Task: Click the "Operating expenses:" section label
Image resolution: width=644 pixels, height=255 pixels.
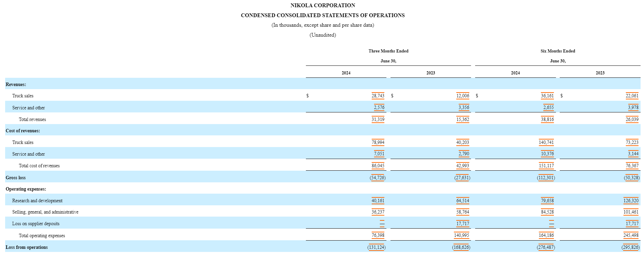Action: (x=26, y=189)
